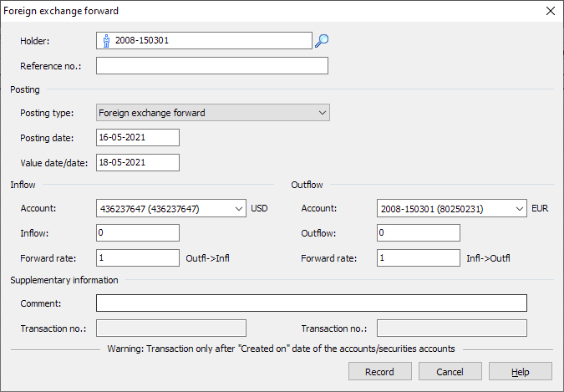Focus the Posting date field

click(138, 138)
